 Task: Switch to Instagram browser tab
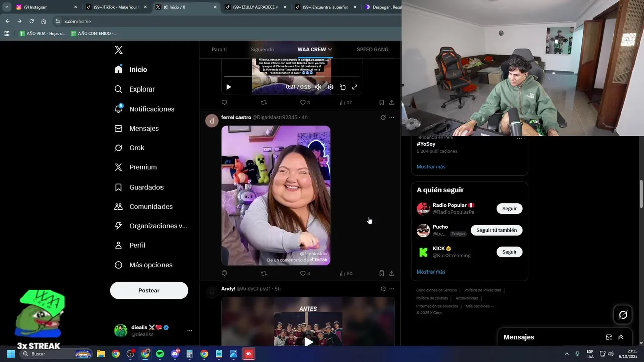tap(46, 7)
